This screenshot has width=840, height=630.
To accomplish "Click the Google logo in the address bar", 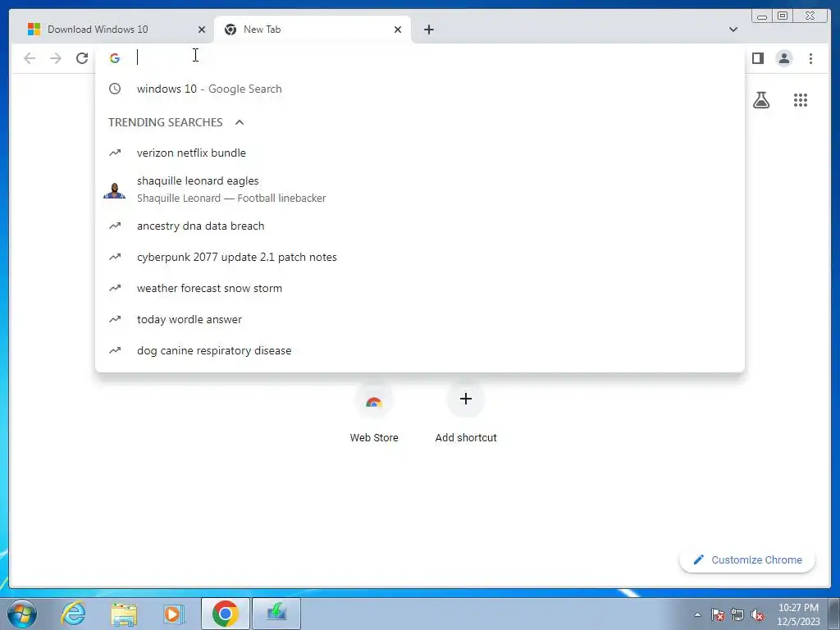I will tap(115, 58).
